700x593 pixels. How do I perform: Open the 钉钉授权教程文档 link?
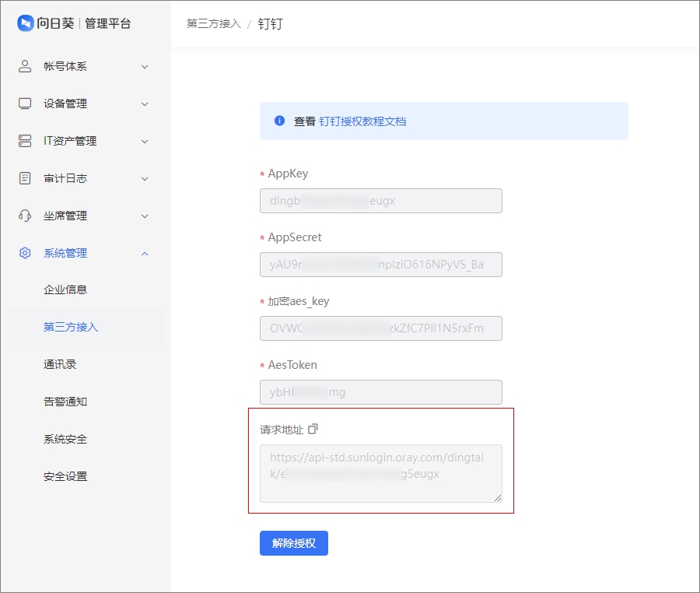point(362,121)
